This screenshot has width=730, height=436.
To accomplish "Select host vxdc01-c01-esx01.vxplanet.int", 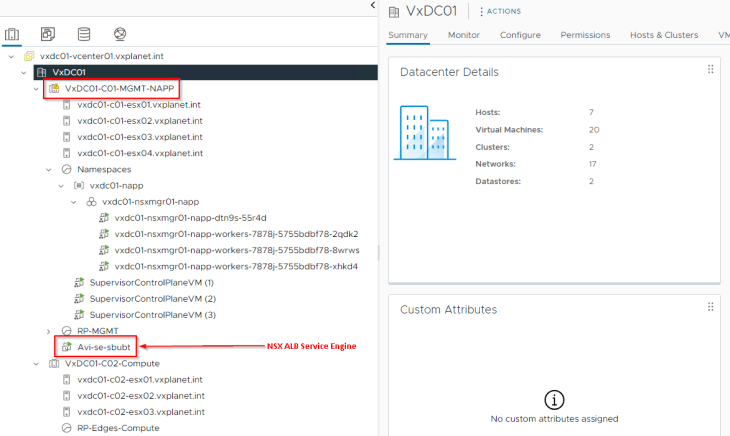I will click(139, 105).
